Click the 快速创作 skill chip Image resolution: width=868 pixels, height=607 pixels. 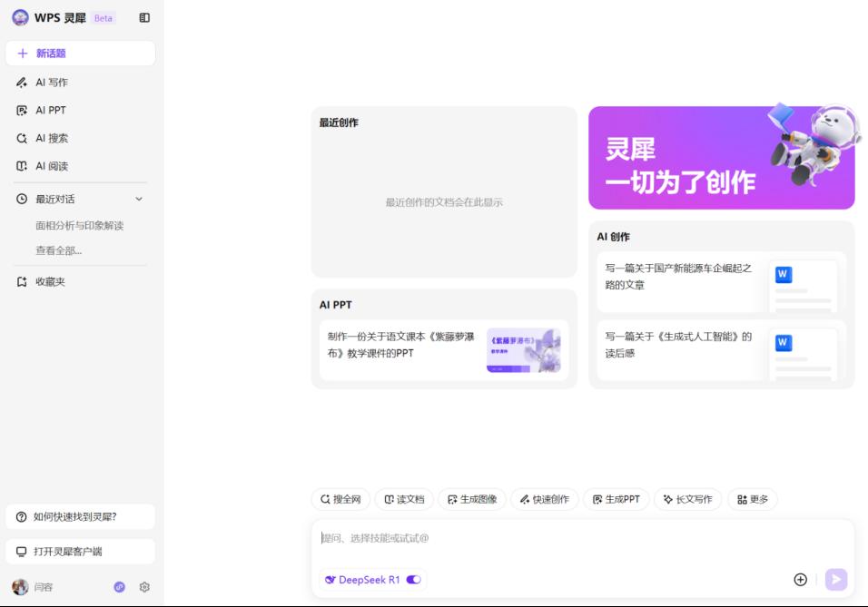click(545, 499)
